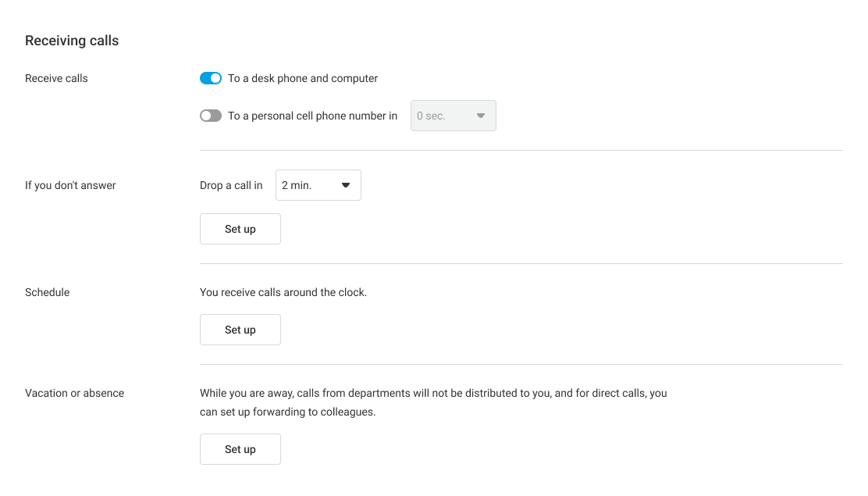Screen dimensions: 868x496
Task: Click the "If you don't answer" row label
Action: (70, 185)
